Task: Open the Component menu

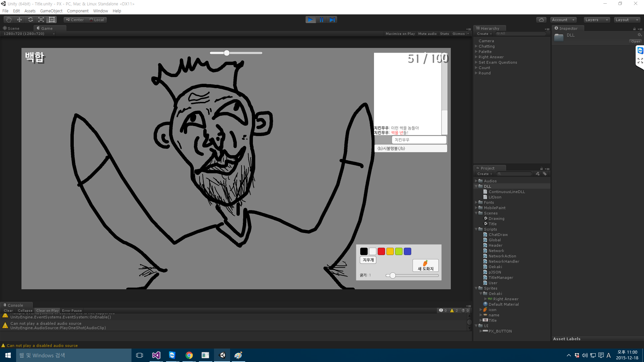Action: [78, 11]
